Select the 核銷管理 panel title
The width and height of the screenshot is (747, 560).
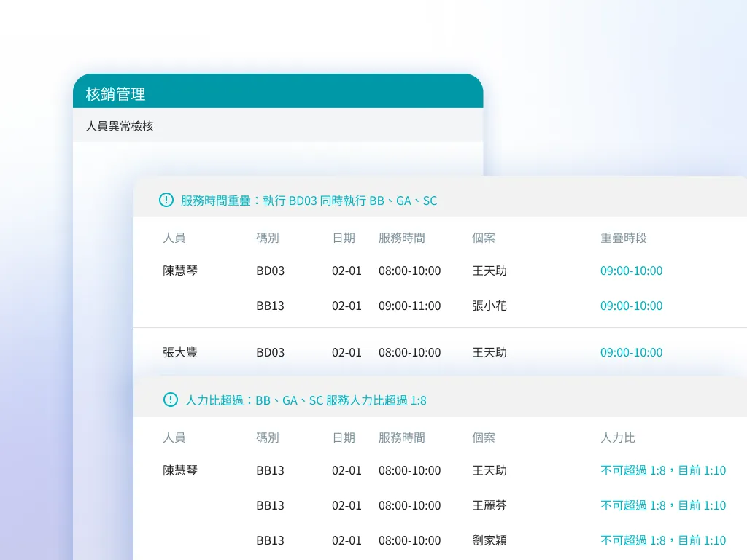(116, 94)
